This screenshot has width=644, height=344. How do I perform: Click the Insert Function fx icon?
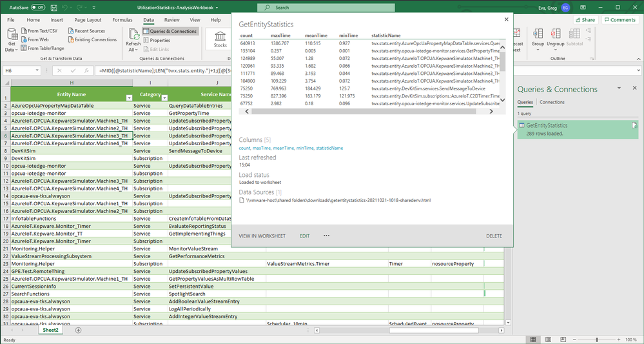click(86, 71)
